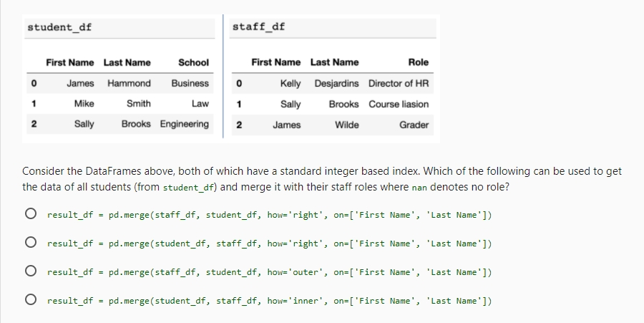This screenshot has width=644, height=323.
Task: Click the School column header
Action: [x=193, y=62]
